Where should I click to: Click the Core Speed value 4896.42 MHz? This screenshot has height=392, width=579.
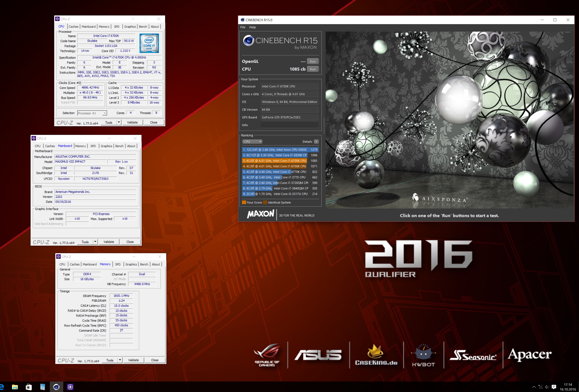[x=90, y=88]
